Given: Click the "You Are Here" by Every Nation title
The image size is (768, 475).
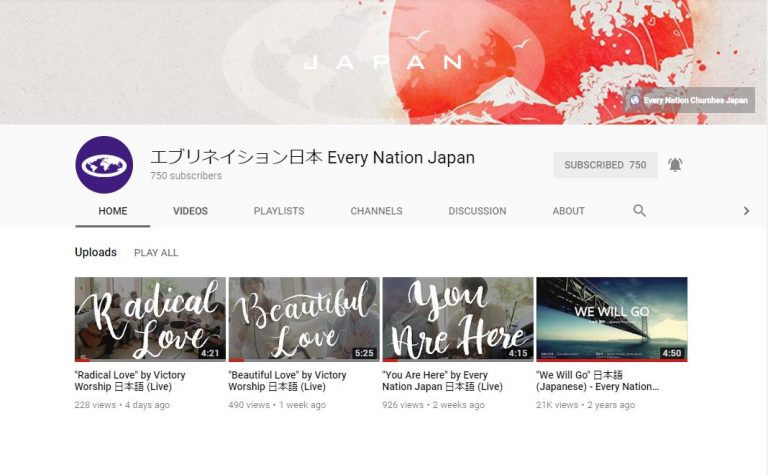Looking at the screenshot, I should pyautogui.click(x=442, y=380).
